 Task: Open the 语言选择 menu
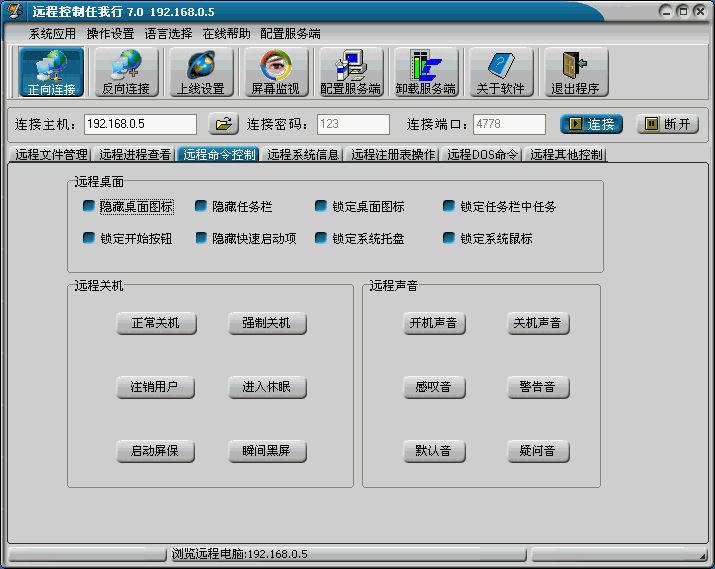coord(168,33)
